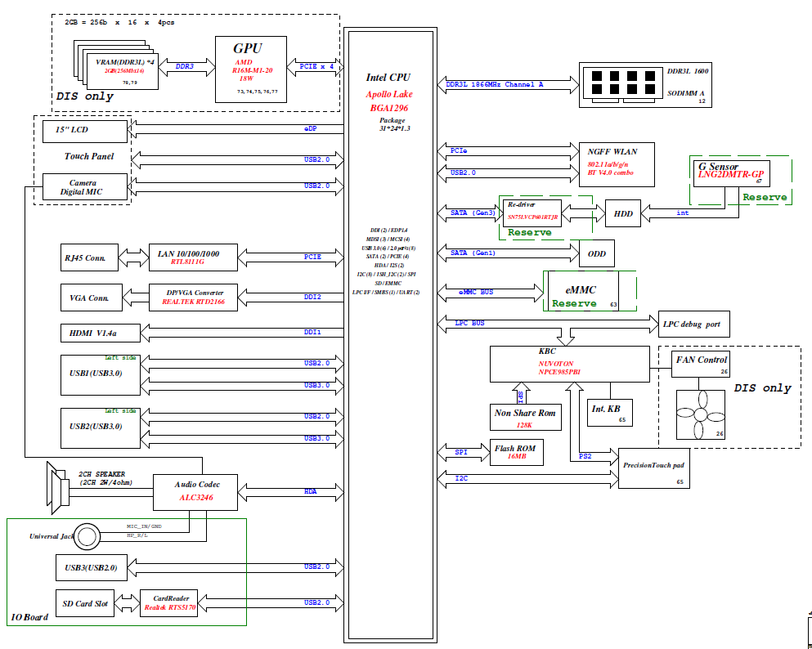Click the DDR3L 1866MHz Channel A arrow

pyautogui.click(x=507, y=84)
